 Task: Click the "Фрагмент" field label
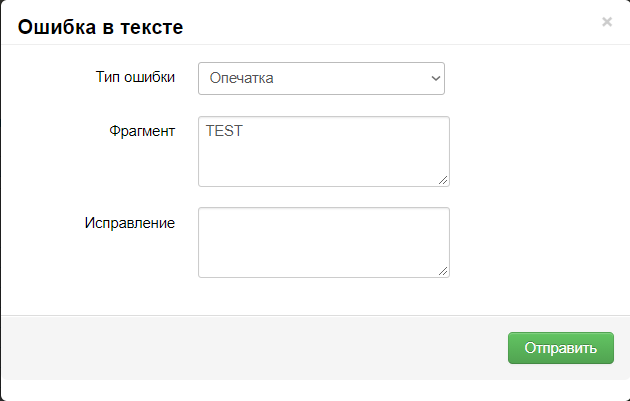pos(142,131)
